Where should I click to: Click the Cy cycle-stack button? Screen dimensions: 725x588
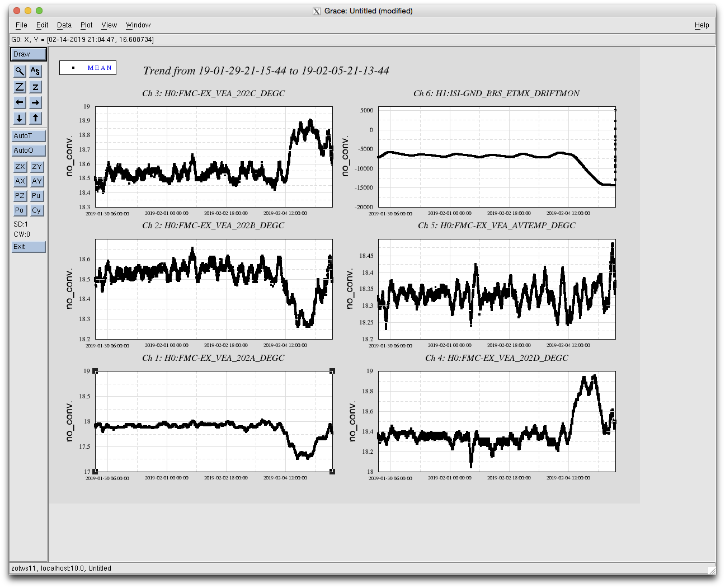pos(36,210)
